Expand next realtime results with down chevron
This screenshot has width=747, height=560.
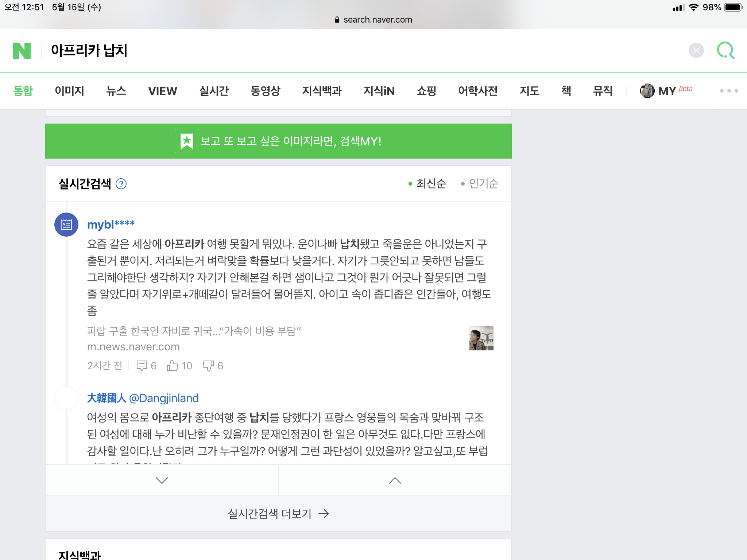[x=162, y=480]
